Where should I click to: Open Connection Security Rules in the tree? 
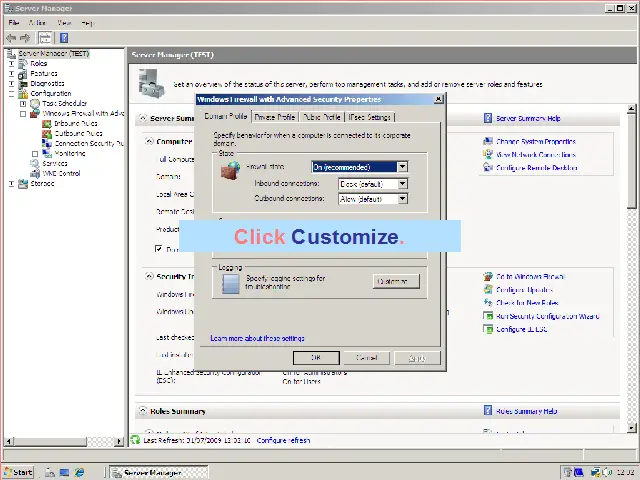pos(89,143)
